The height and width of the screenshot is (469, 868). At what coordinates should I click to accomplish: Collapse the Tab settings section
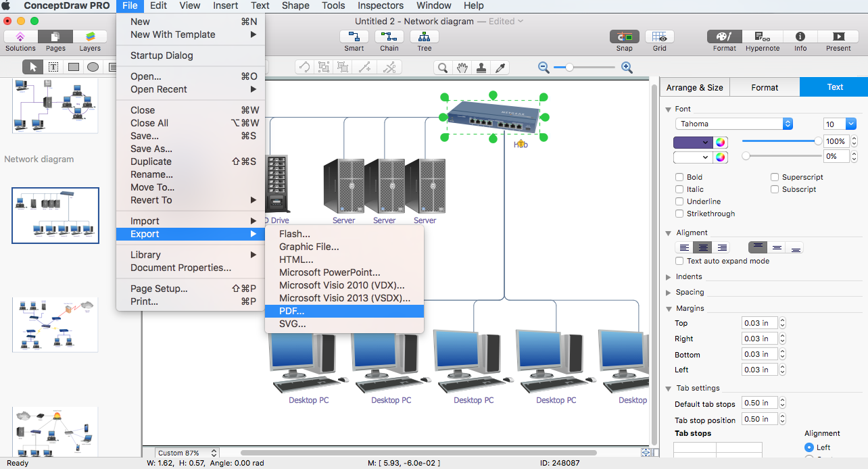pyautogui.click(x=669, y=388)
